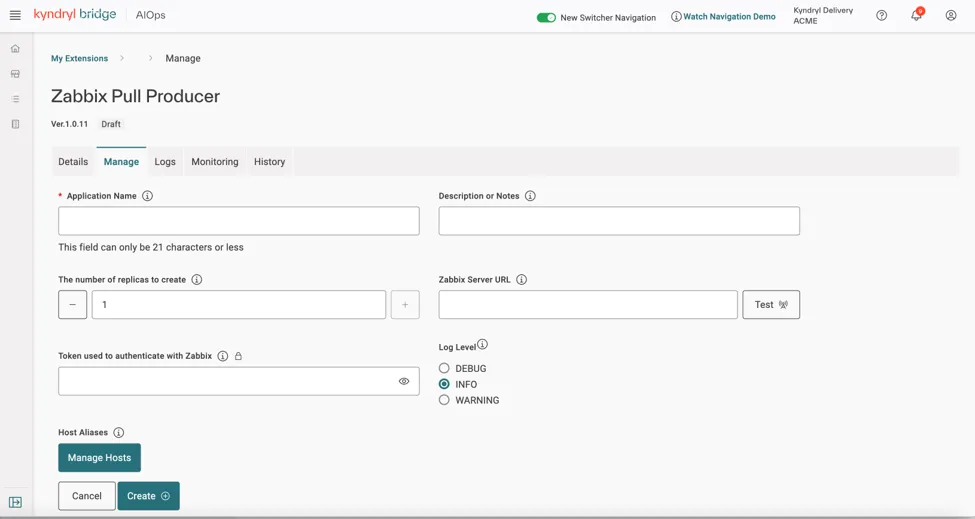Viewport: 975px width, 519px height.
Task: Switch to the Logs tab
Action: 165,162
